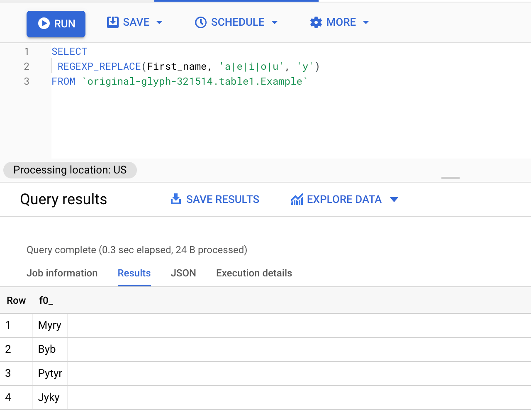Select the f0_ column header
Viewport: 531px width, 420px height.
(45, 300)
